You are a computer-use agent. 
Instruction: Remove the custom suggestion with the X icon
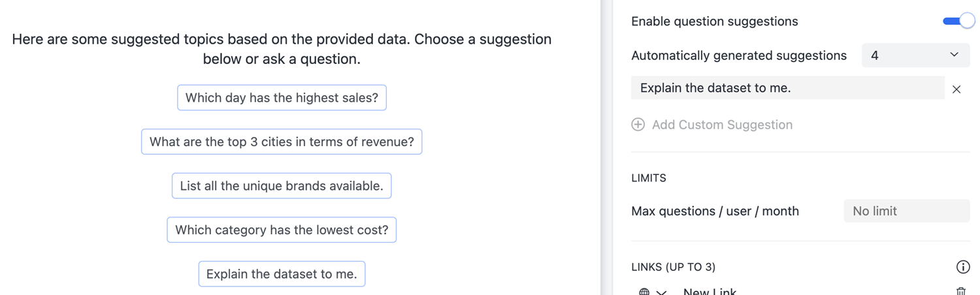click(956, 89)
